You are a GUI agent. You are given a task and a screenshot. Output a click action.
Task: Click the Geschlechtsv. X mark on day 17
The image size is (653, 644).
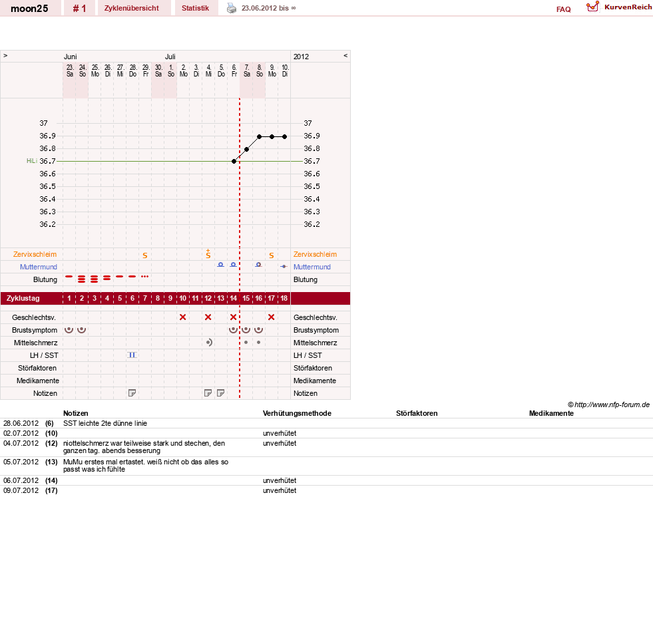271,317
